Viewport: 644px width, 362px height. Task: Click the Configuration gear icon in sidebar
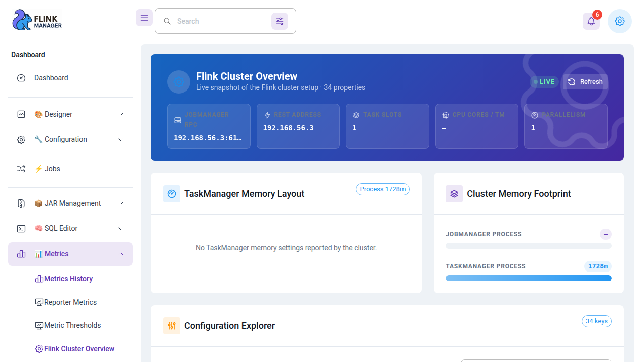coord(21,139)
